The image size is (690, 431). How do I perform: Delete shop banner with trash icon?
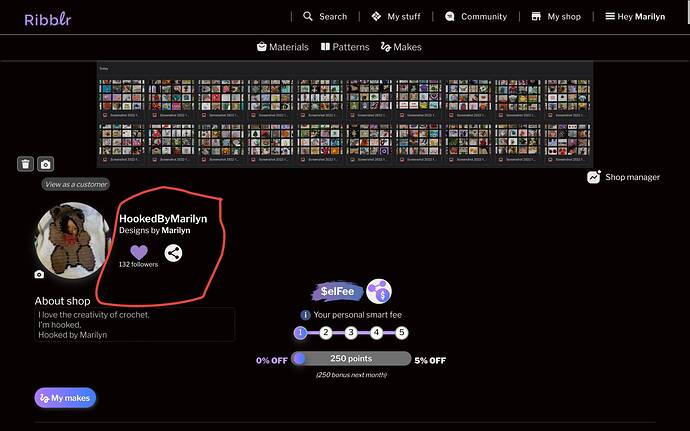click(x=26, y=164)
